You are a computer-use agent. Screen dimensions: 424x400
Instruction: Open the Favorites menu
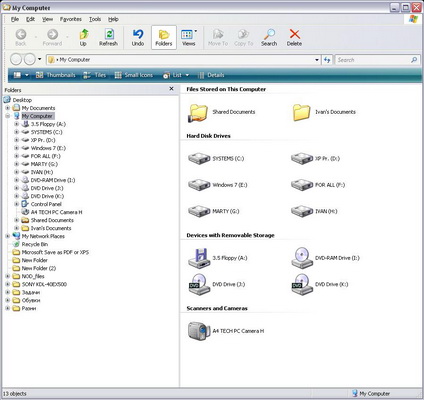[x=71, y=19]
